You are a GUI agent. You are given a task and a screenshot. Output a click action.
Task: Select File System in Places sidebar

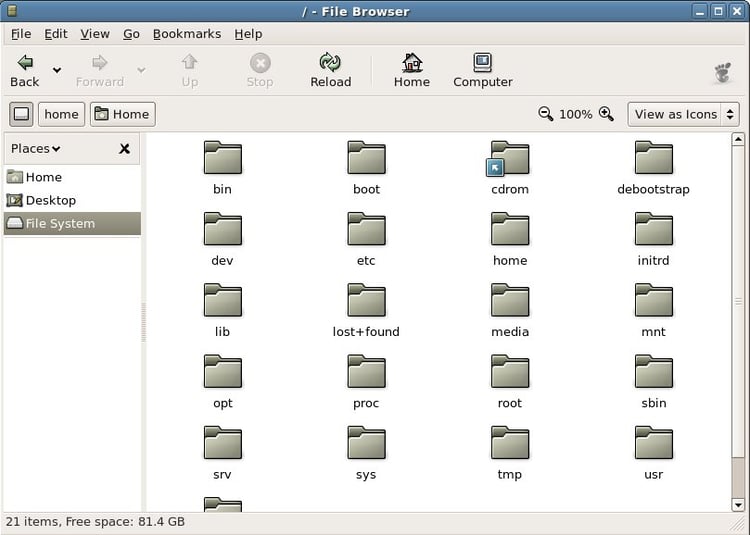(x=72, y=223)
